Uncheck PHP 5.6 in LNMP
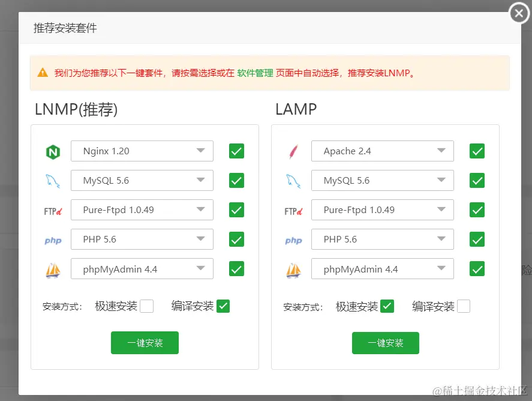Viewport: 532px width, 401px height. pyautogui.click(x=236, y=240)
